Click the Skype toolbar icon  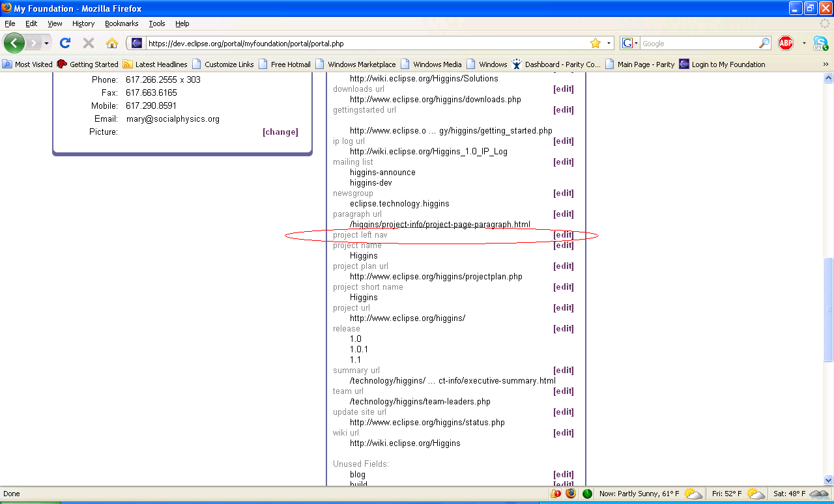pyautogui.click(x=820, y=43)
